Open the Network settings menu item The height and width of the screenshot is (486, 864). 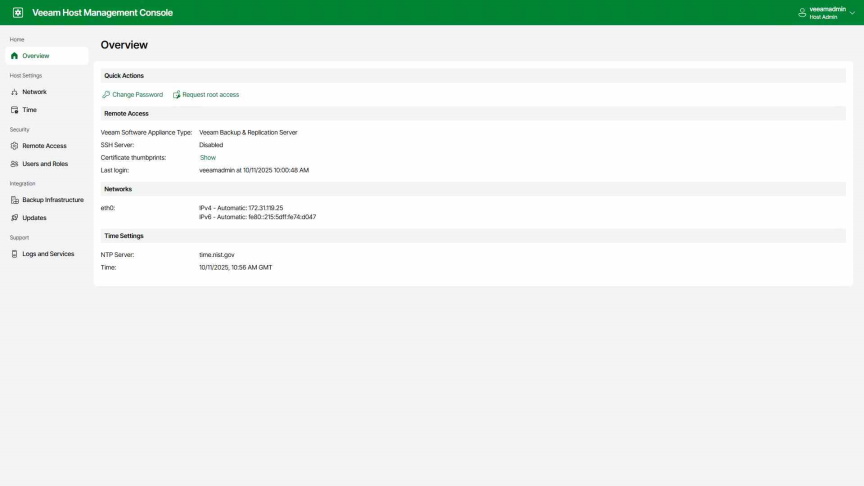coord(34,92)
